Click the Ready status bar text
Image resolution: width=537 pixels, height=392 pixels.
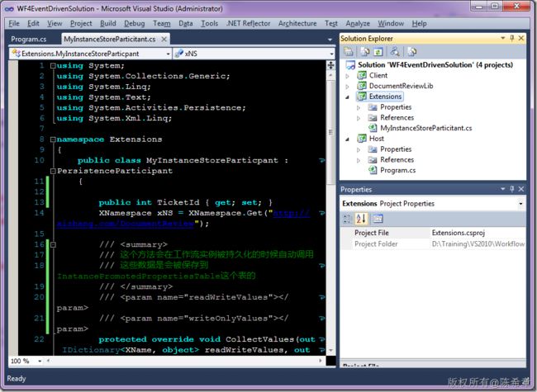click(x=16, y=379)
